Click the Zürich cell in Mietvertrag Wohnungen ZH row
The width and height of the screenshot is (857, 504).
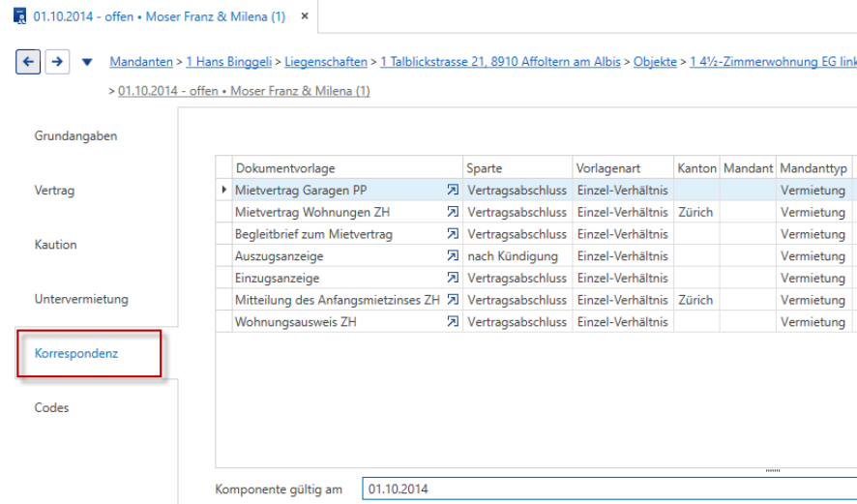(696, 212)
